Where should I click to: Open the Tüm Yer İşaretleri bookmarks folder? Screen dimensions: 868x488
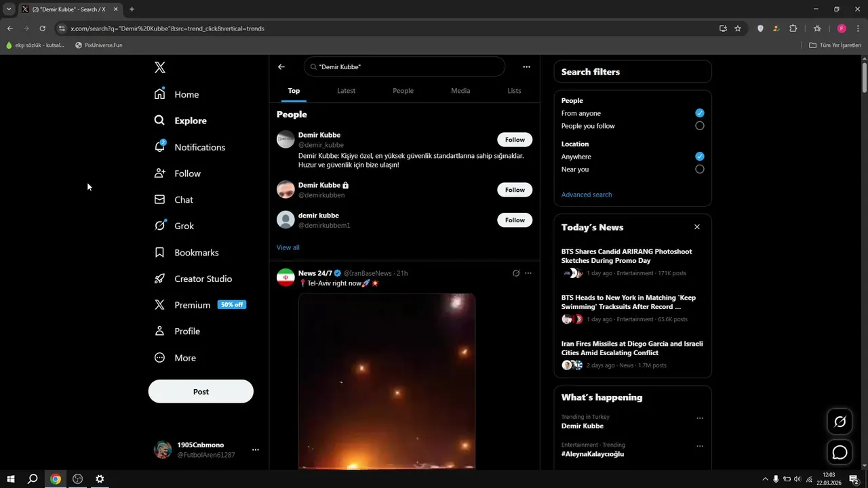[x=835, y=45]
